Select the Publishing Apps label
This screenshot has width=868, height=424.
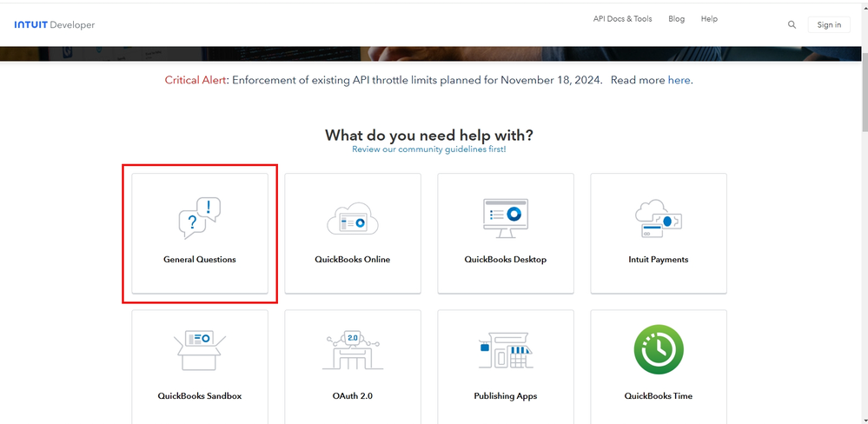506,396
